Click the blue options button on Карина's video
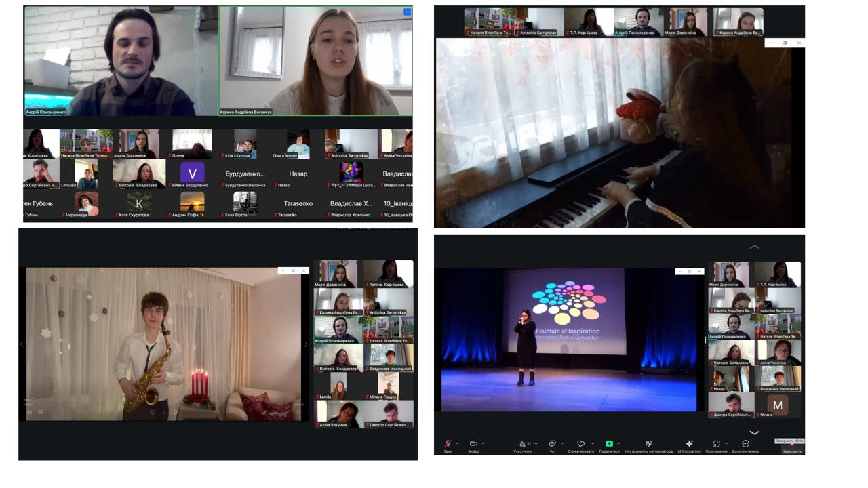 tap(407, 12)
